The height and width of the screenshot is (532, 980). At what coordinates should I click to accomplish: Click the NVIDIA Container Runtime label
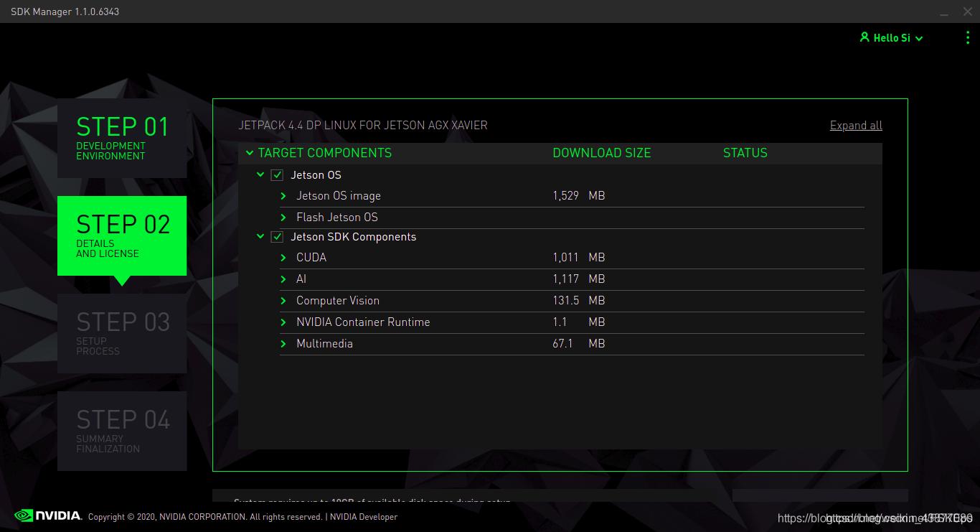click(363, 322)
